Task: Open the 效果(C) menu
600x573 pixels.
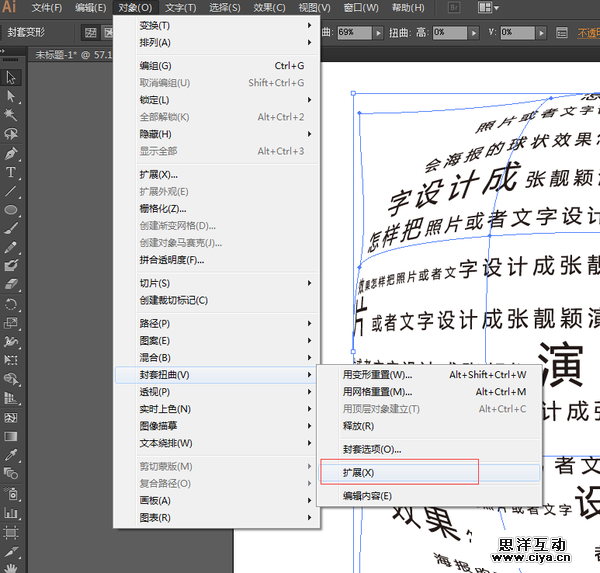Action: point(269,8)
